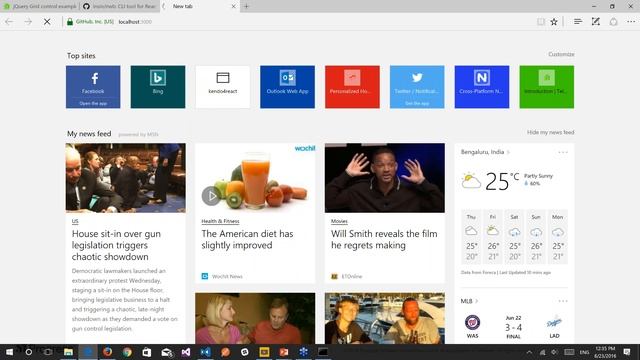The height and width of the screenshot is (360, 640).
Task: Go back to previous page
Action: click(9, 22)
